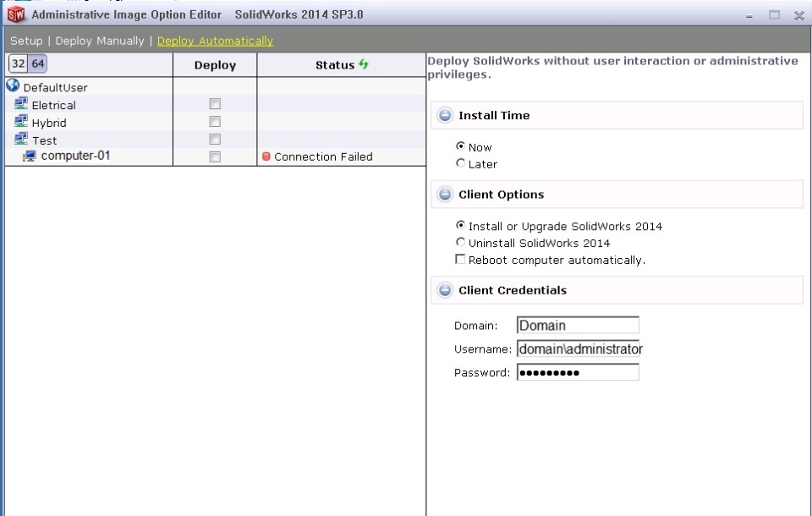
Task: Click into the Password field
Action: pyautogui.click(x=578, y=372)
